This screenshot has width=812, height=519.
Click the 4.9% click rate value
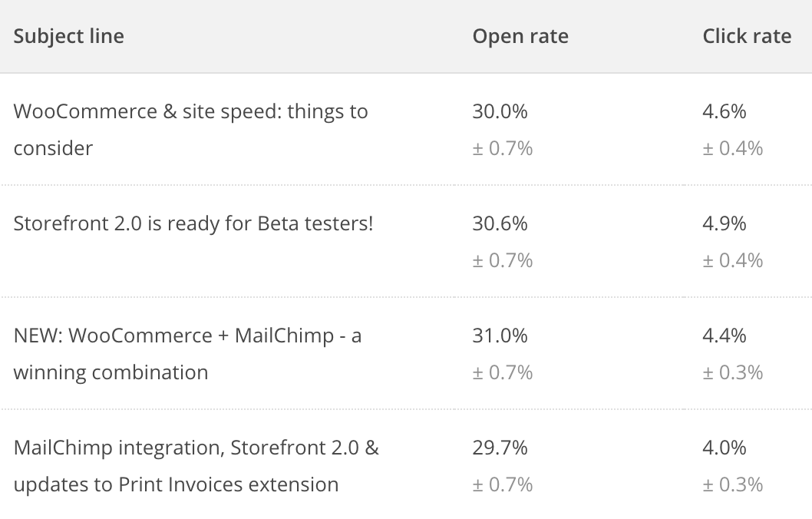pos(724,223)
